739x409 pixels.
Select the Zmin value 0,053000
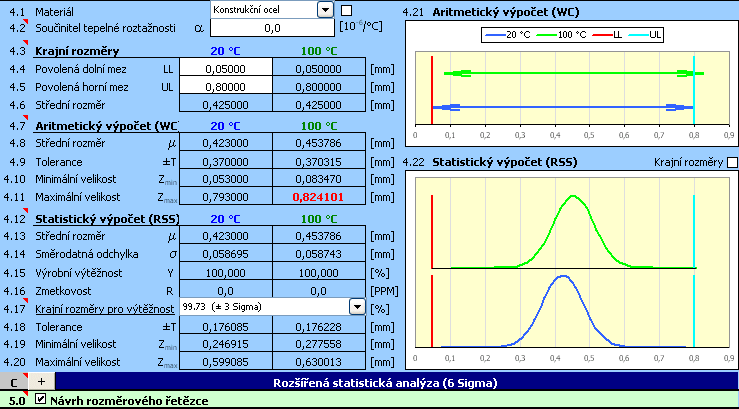coord(225,180)
